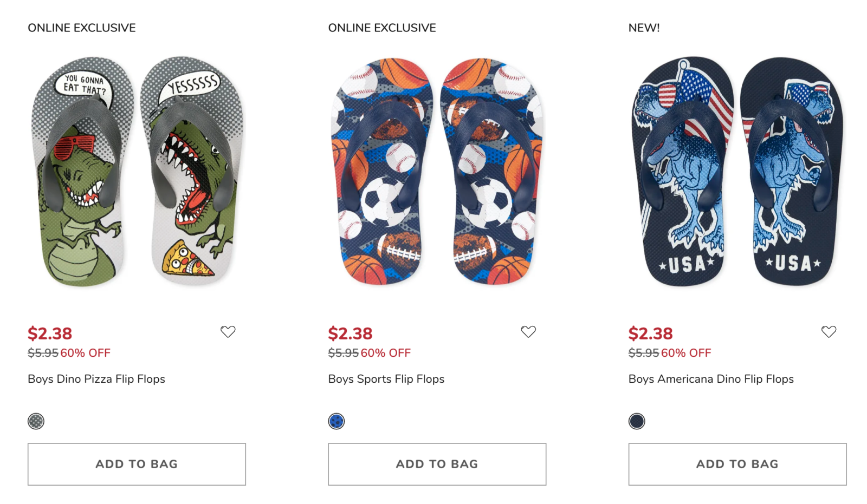Add Boys Americana Dino Flip Flops to wishlist
The height and width of the screenshot is (504, 867).
[828, 331]
